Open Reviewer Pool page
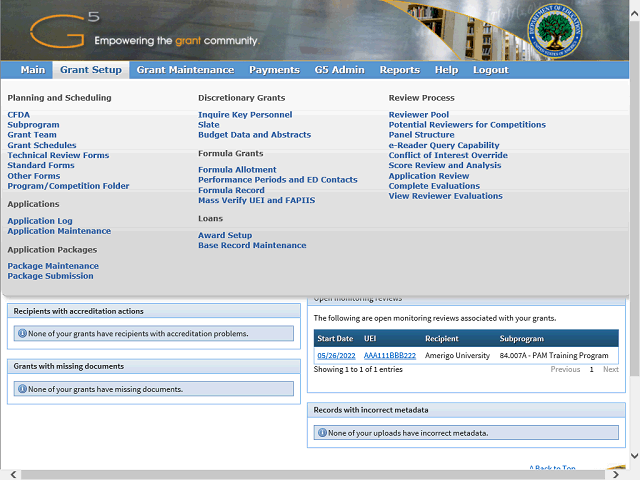 click(x=419, y=115)
